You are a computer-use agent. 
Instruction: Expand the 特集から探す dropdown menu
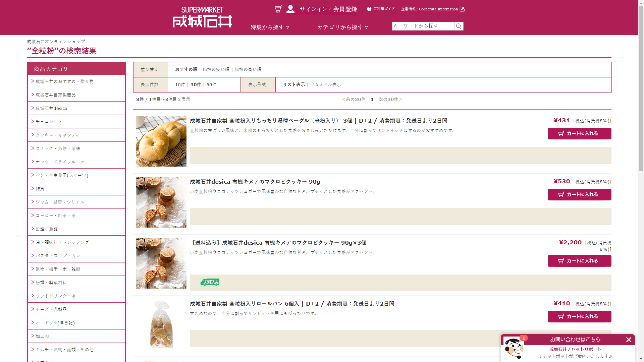(x=270, y=27)
